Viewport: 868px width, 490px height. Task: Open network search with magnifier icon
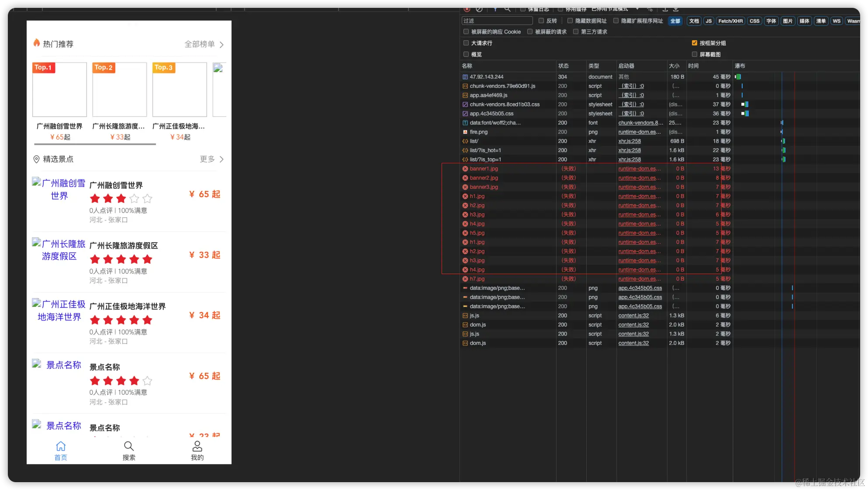click(x=507, y=9)
